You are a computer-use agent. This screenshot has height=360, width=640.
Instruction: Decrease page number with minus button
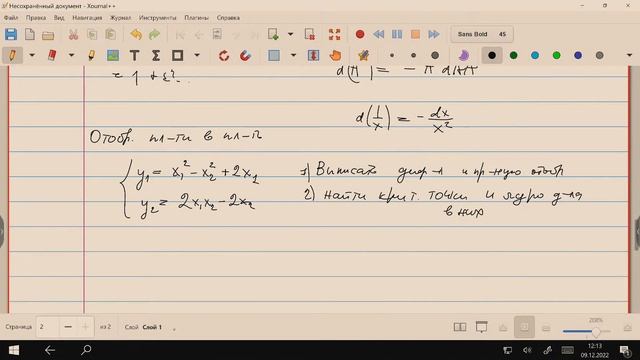68,327
